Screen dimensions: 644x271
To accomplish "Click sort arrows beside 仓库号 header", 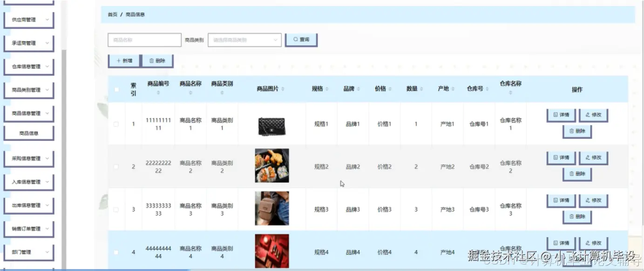I will 488,89.
